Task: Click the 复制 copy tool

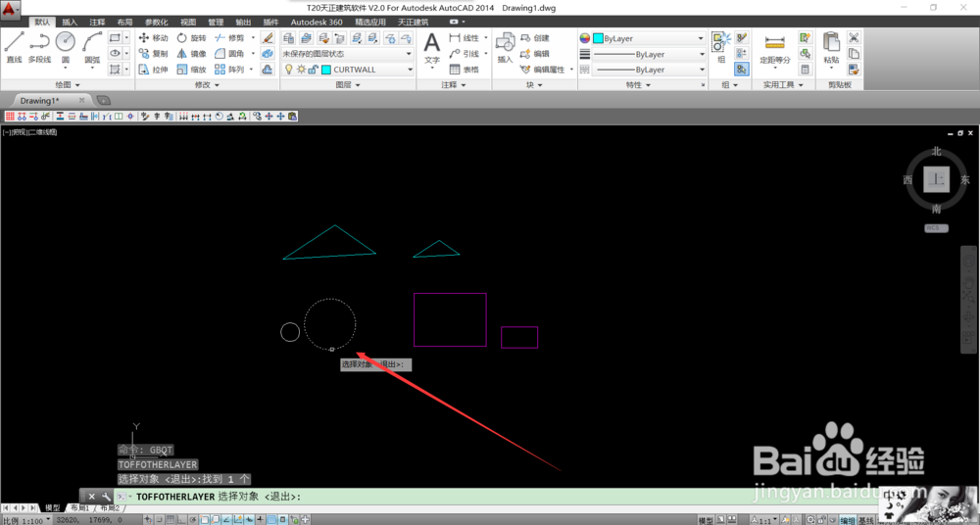Action: tap(153, 54)
